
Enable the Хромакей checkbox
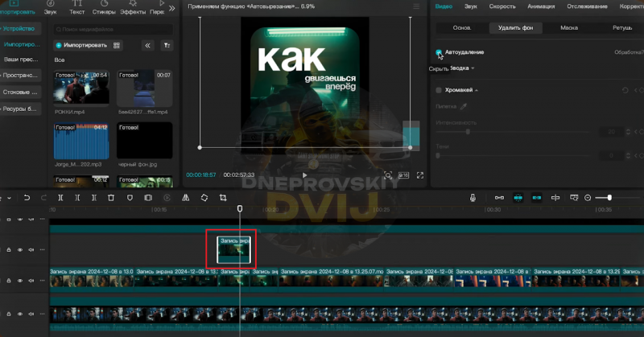pyautogui.click(x=439, y=90)
